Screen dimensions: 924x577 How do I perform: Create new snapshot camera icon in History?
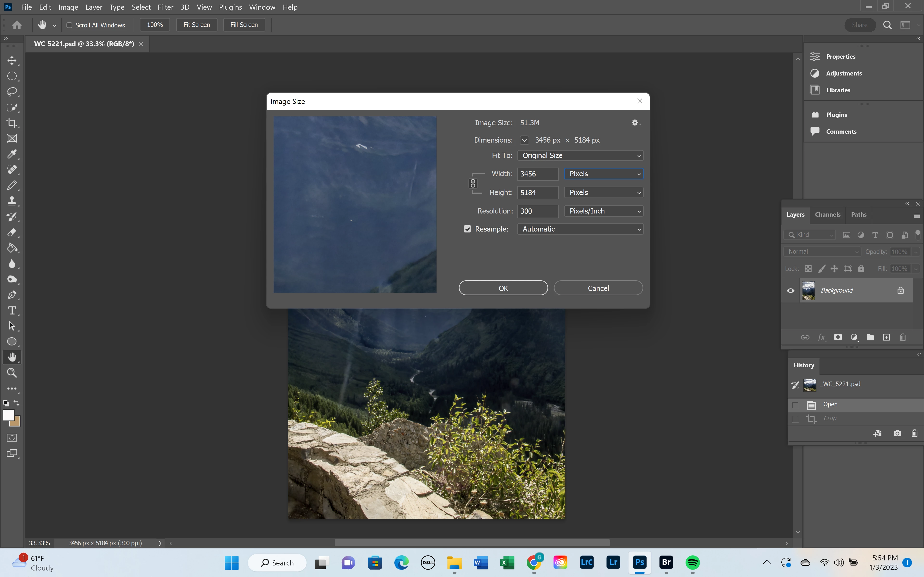(897, 433)
